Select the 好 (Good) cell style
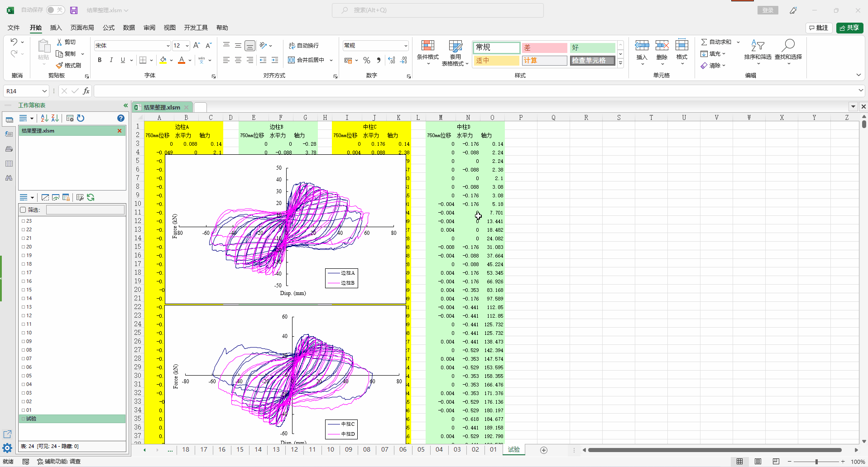Screen dimensions: 868x467 coord(592,48)
